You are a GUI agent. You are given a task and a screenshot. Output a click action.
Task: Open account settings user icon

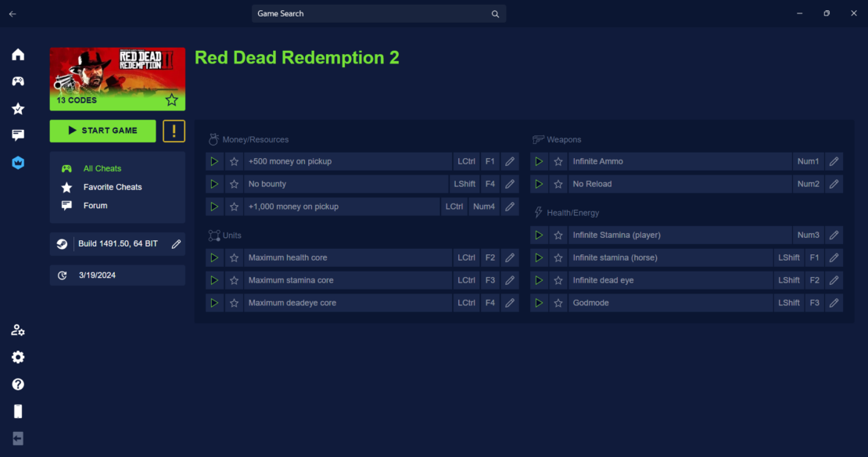18,330
